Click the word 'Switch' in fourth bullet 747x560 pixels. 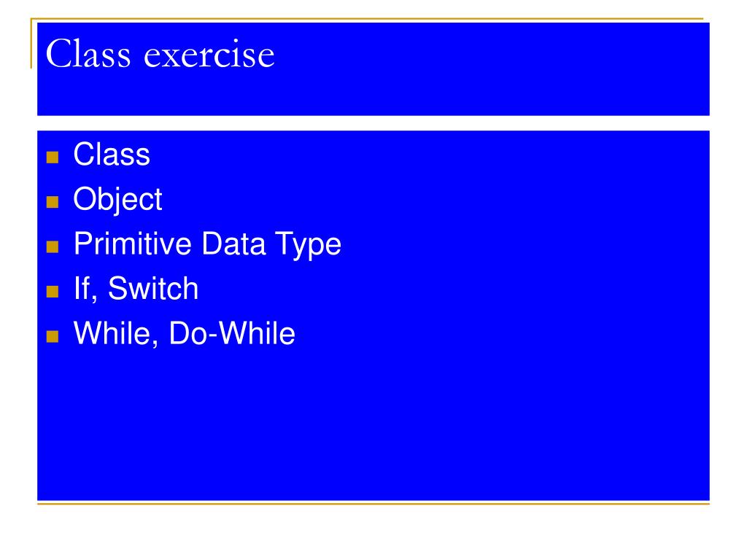153,289
